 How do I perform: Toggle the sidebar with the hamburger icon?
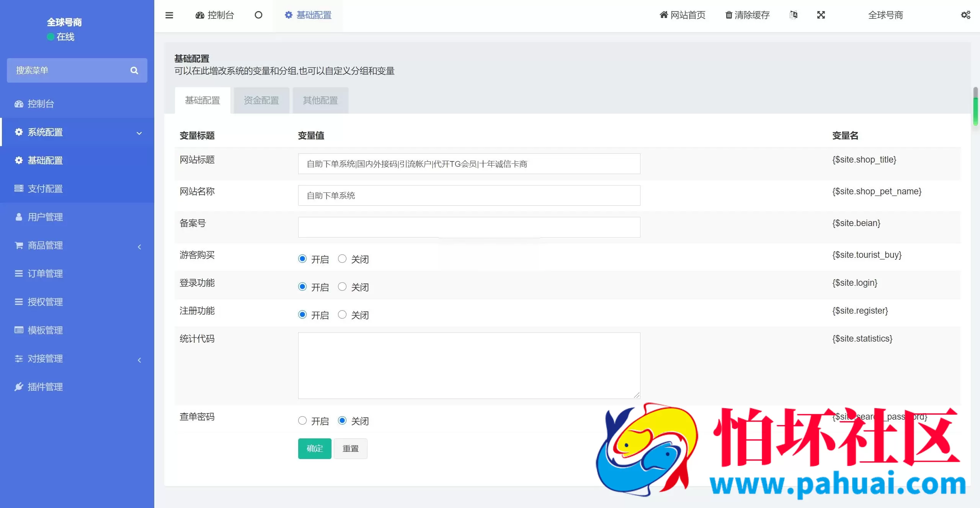(169, 15)
